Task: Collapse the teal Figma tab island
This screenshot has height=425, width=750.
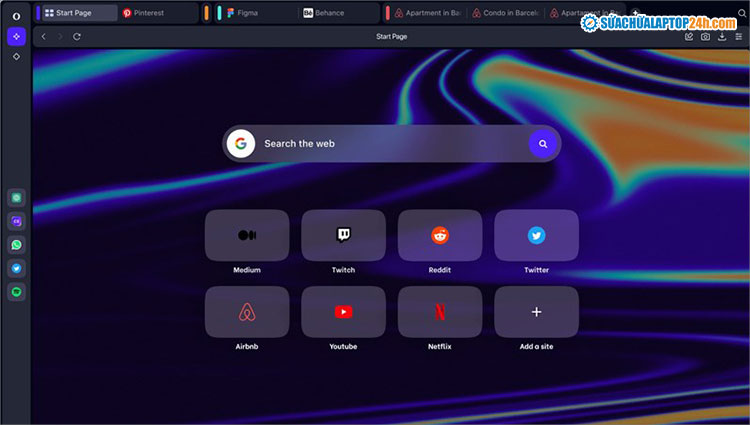Action: [x=219, y=13]
